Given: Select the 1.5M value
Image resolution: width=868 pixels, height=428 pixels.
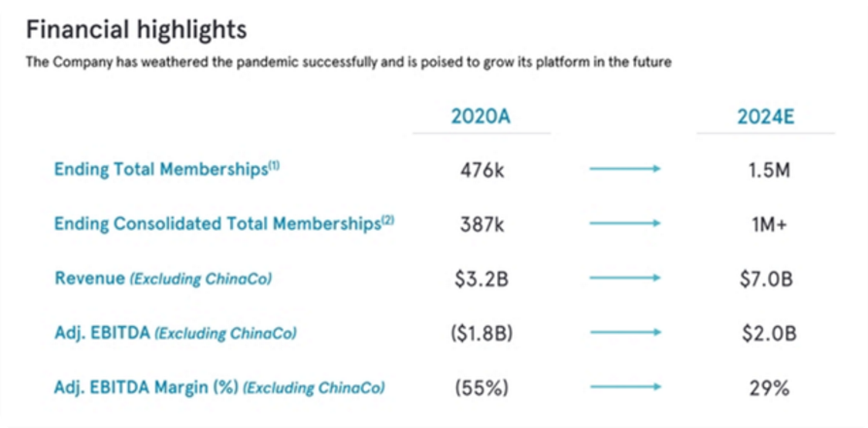Looking at the screenshot, I should point(765,170).
